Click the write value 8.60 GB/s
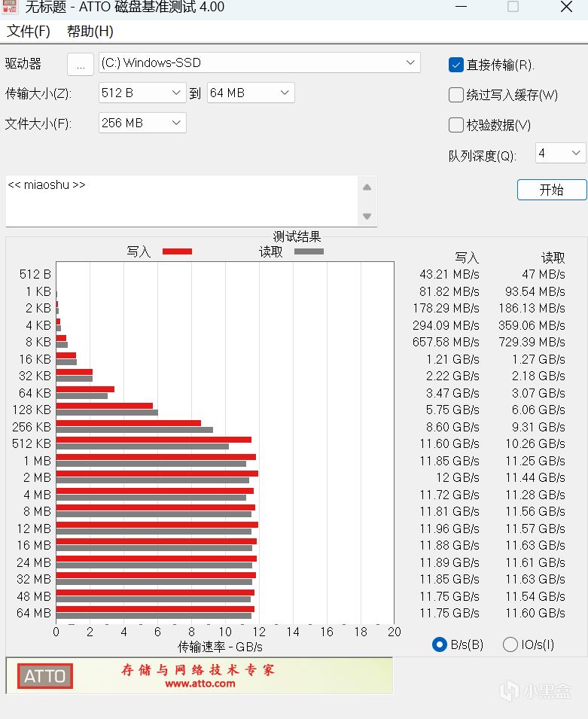Screen dimensions: 588x719 click(452, 427)
